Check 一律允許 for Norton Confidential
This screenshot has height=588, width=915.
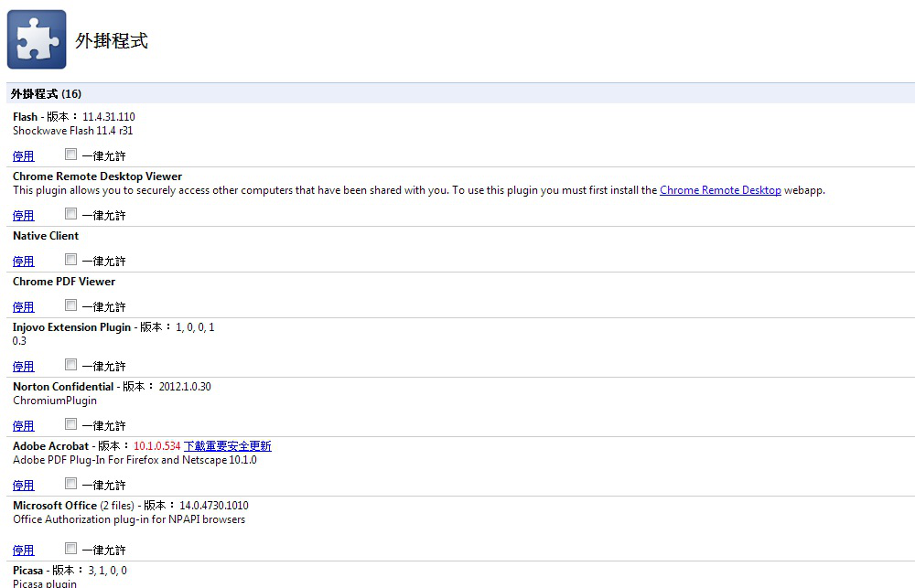tap(70, 424)
